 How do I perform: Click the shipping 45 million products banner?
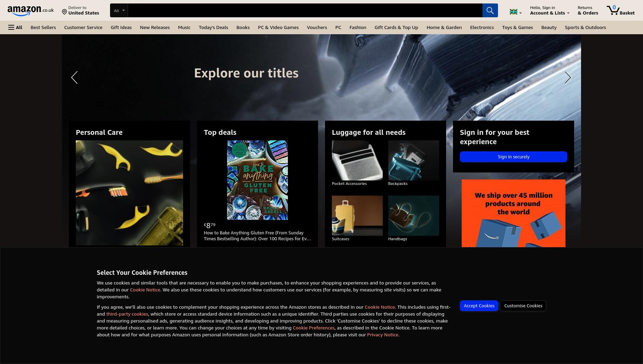[514, 213]
